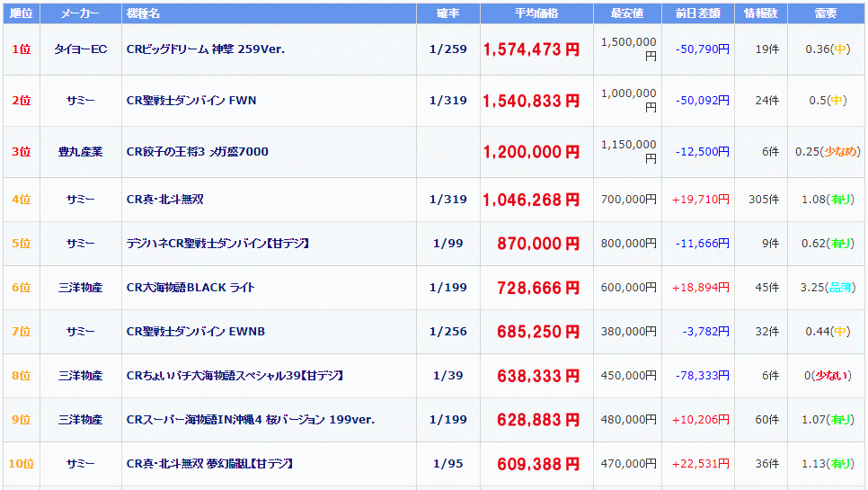
Task: Click the 確率 column header
Action: (x=448, y=13)
